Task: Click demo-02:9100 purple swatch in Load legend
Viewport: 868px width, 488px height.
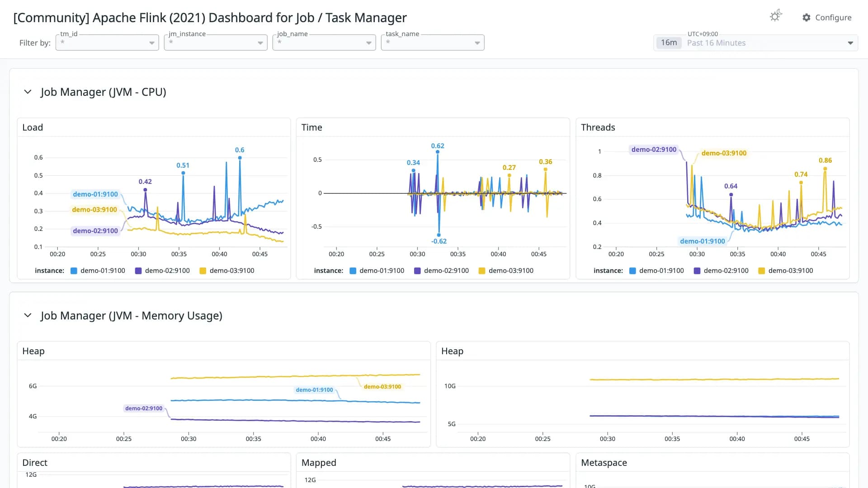Action: [x=138, y=271]
